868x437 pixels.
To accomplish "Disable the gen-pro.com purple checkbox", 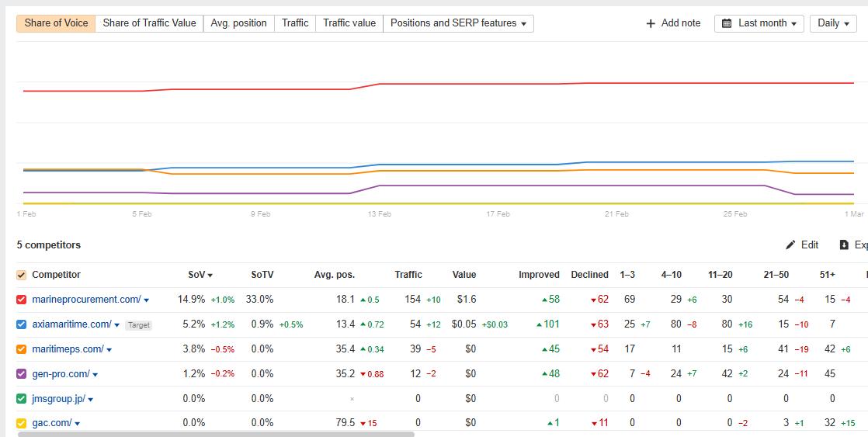I will pos(22,374).
